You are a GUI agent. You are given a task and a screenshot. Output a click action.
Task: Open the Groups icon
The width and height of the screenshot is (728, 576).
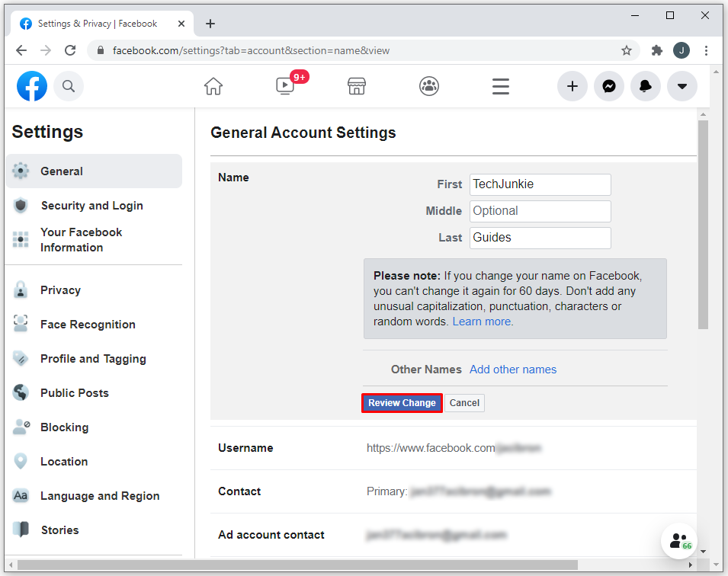click(x=429, y=86)
